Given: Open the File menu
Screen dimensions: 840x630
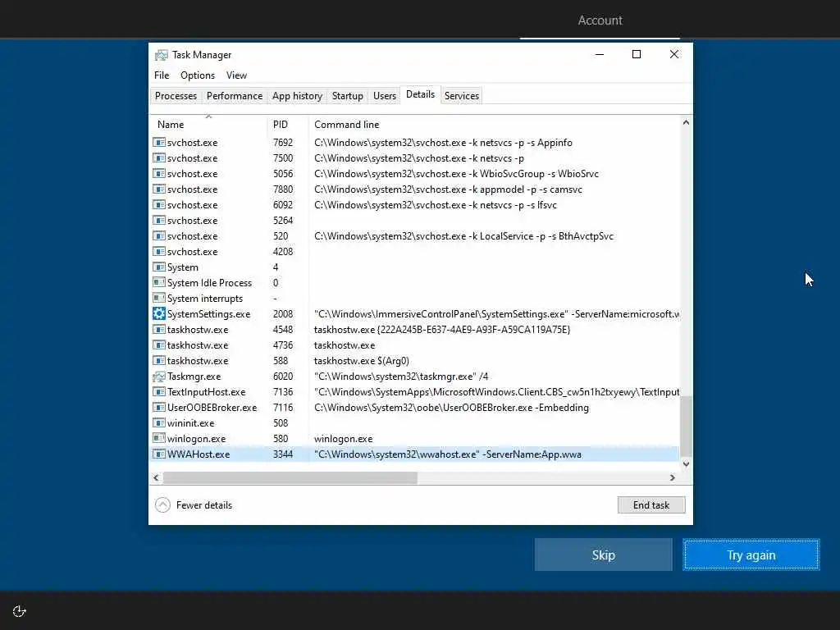Looking at the screenshot, I should pos(162,75).
